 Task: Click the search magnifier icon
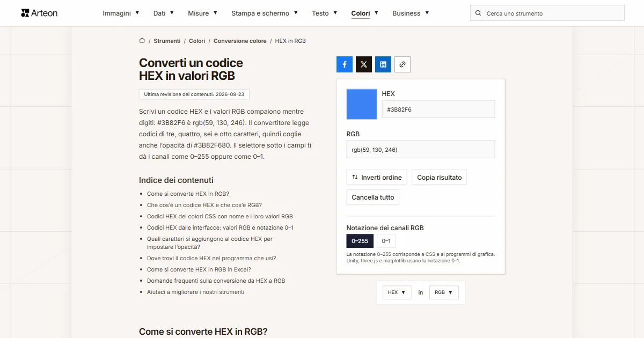478,13
